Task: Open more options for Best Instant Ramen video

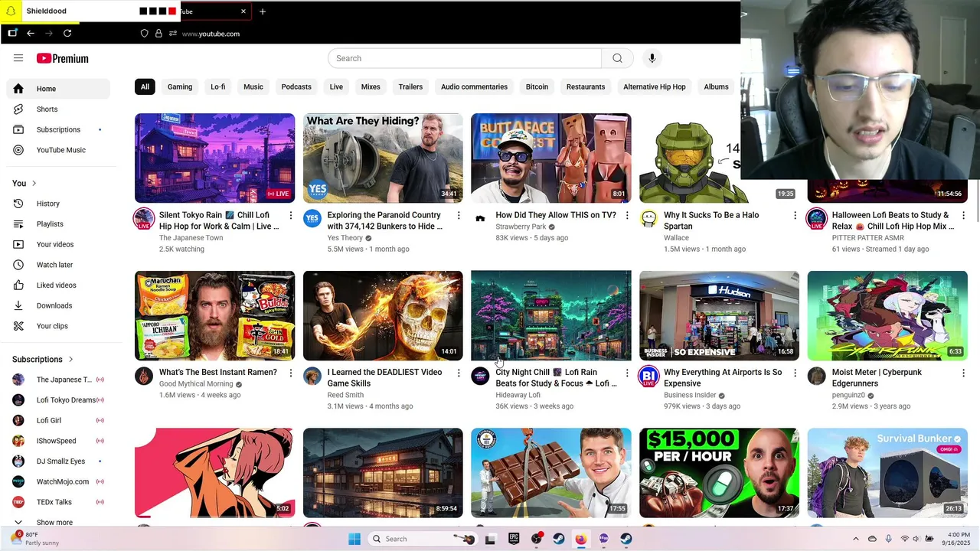Action: tap(290, 373)
